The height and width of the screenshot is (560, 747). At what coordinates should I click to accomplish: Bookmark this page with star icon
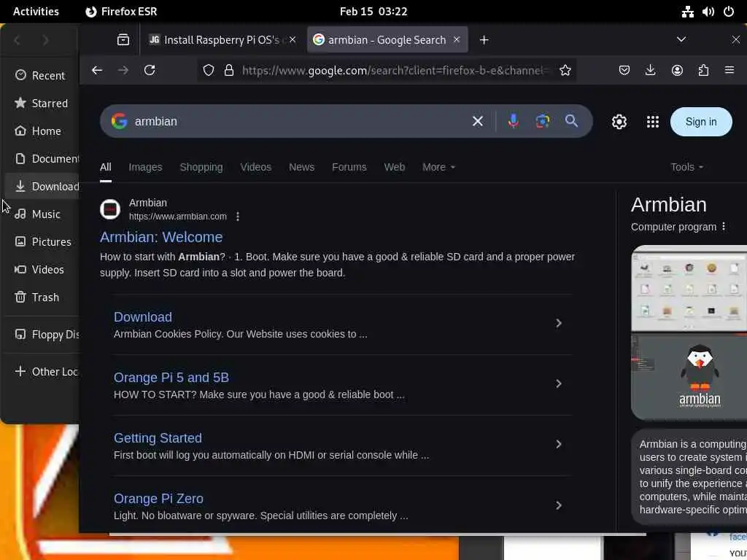565,71
